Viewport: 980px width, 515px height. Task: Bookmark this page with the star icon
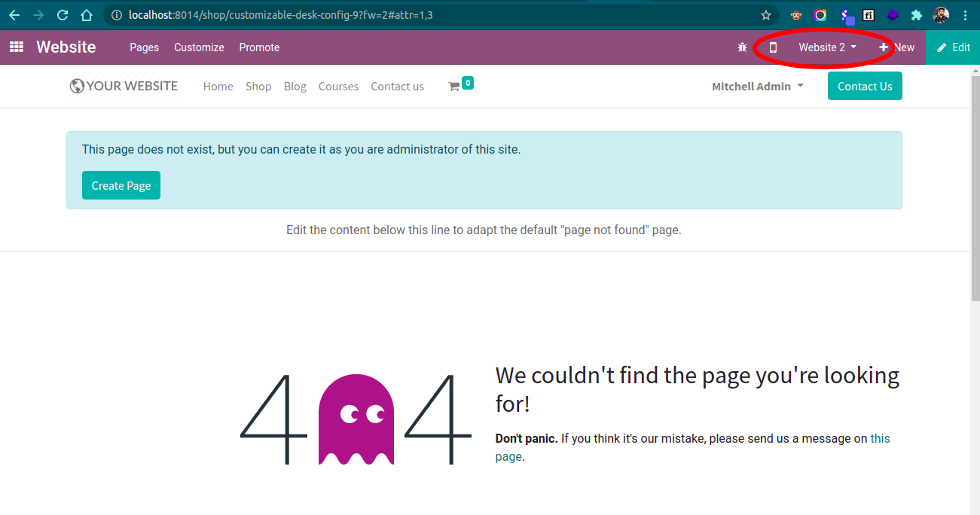[x=766, y=15]
